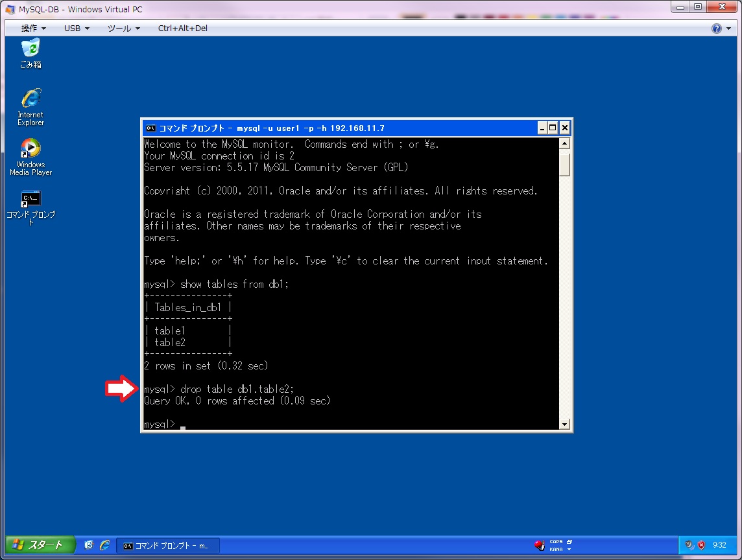Screen dimensions: 742x560
Task: Send Ctrl+Alt+Del to the virtual machine
Action: (183, 29)
